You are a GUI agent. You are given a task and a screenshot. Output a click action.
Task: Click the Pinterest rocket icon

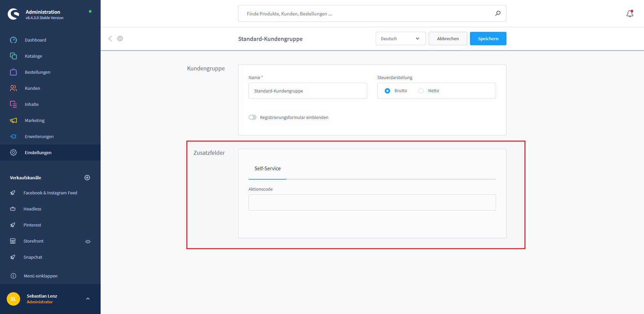click(13, 225)
